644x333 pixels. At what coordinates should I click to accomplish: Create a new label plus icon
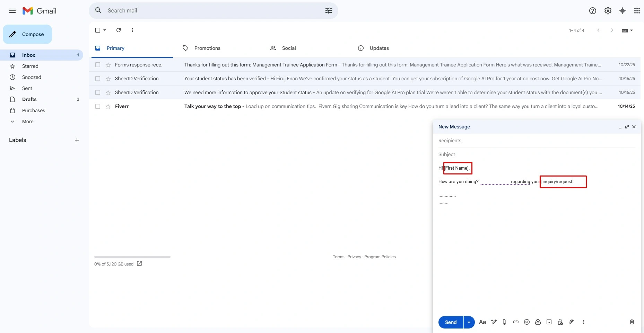coord(77,140)
